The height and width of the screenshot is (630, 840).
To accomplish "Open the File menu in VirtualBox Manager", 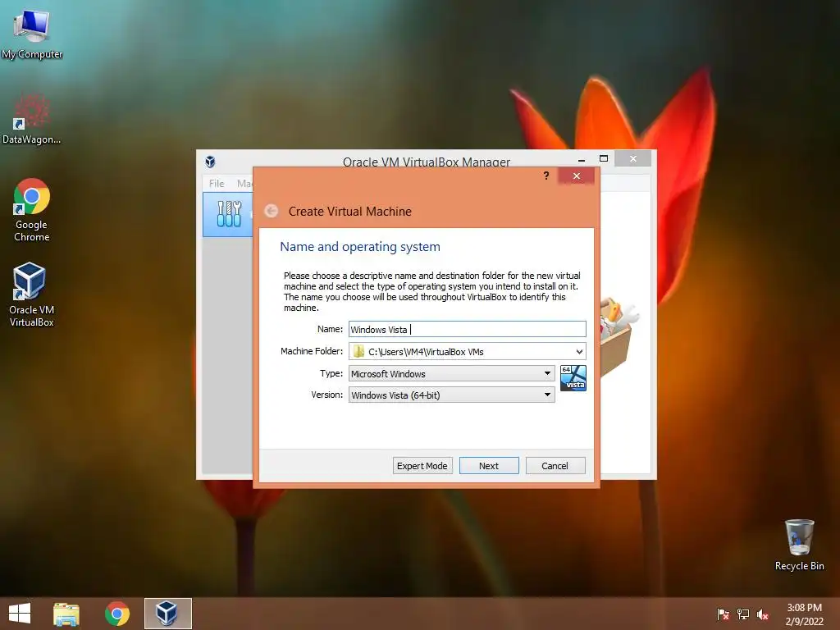I will coord(217,183).
